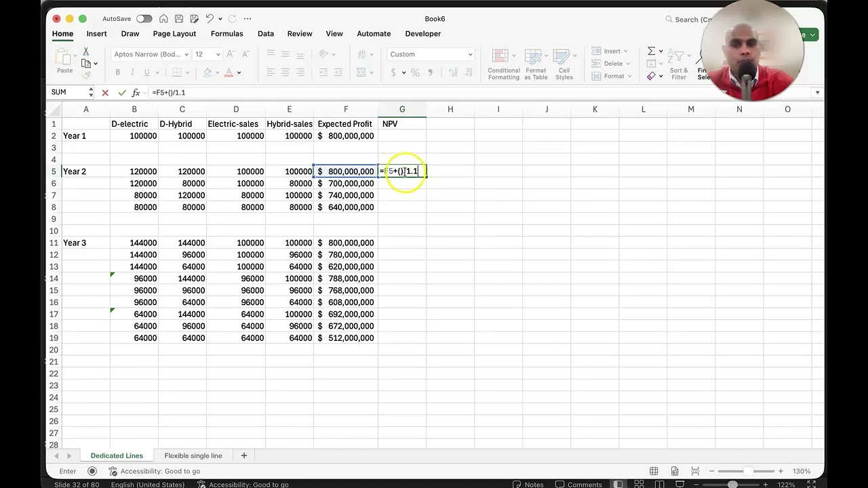Apply Percent Style formatting

[x=415, y=73]
